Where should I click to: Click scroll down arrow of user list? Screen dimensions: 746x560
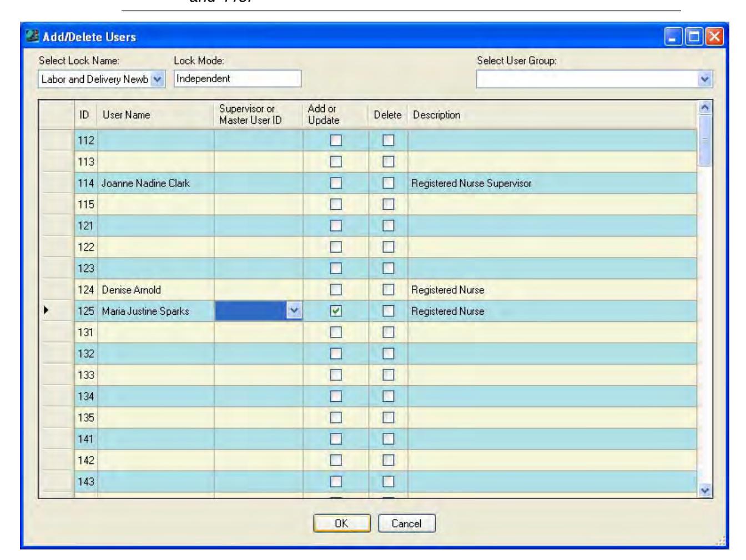pyautogui.click(x=705, y=491)
